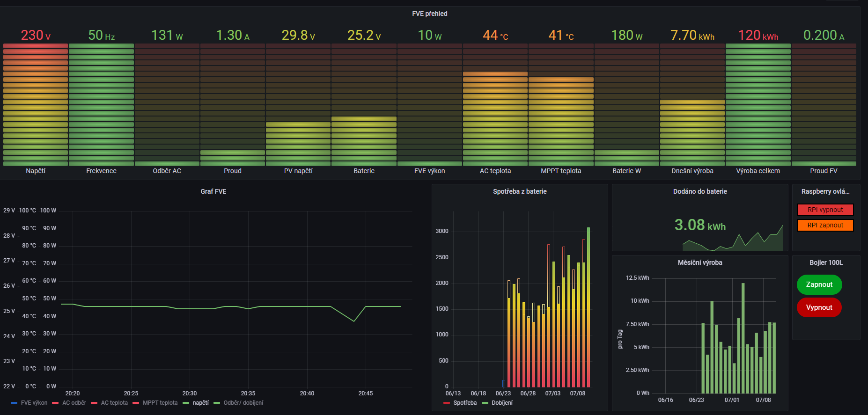Image resolution: width=868 pixels, height=415 pixels.
Task: Click the Výroba celkem 120 kWh gauge
Action: pyautogui.click(x=758, y=105)
